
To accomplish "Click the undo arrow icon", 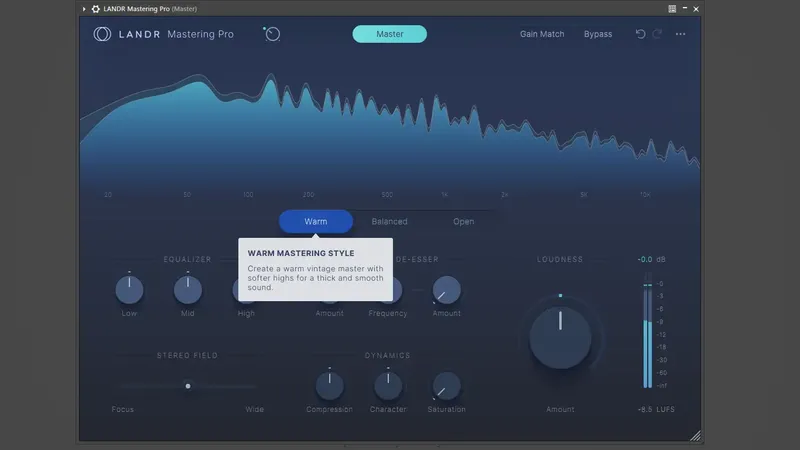I will 640,34.
